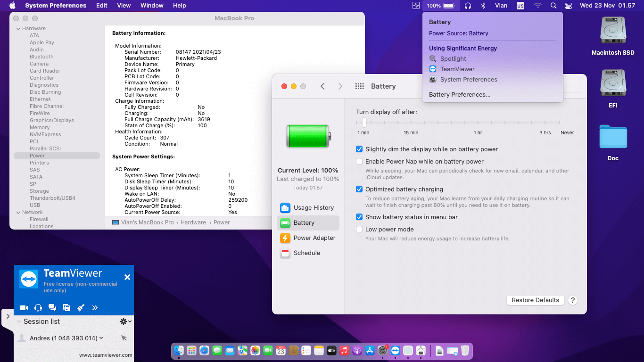The width and height of the screenshot is (644, 362).
Task: Open the TeamViewer chat icon
Action: point(52,308)
